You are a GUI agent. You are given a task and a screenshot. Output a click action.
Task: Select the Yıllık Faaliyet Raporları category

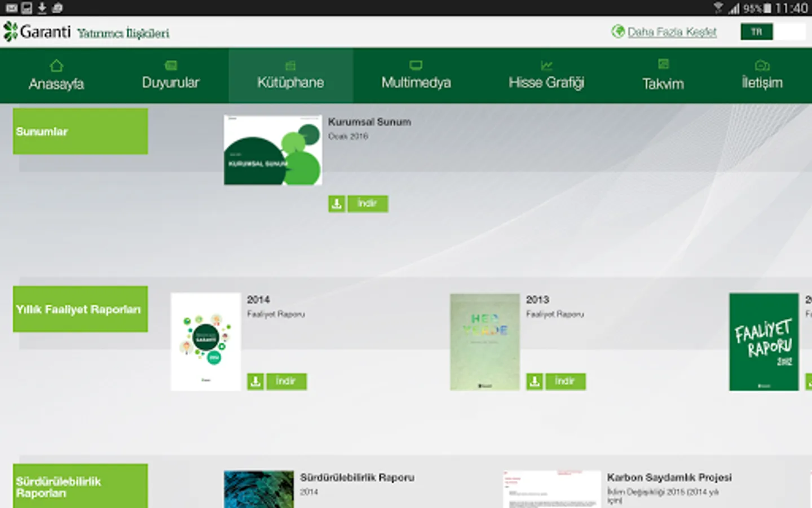tap(81, 309)
